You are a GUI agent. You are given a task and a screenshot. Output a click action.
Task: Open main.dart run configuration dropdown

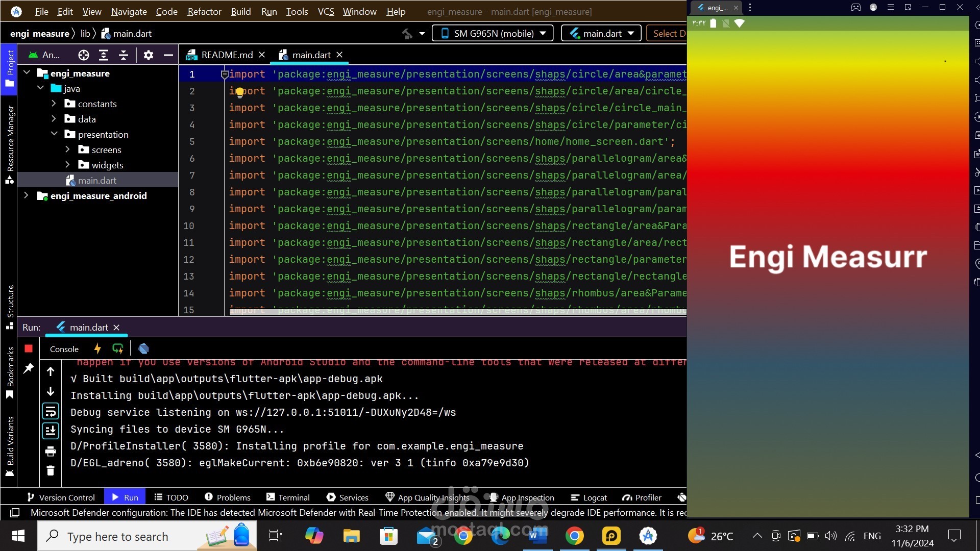point(601,34)
